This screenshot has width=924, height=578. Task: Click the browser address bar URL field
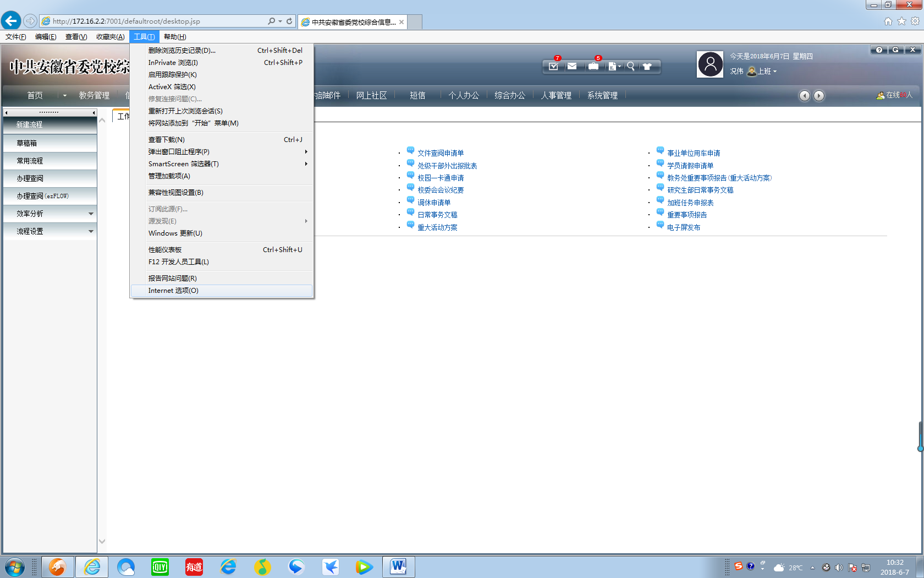coord(154,21)
